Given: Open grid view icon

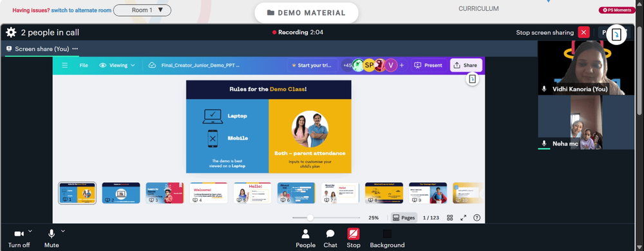Looking at the screenshot, I should [x=450, y=218].
